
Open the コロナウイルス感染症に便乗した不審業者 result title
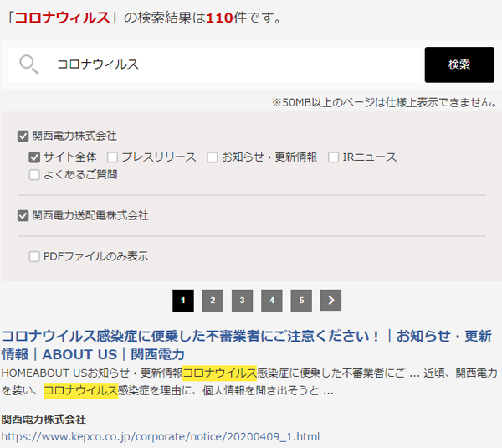[x=247, y=345]
